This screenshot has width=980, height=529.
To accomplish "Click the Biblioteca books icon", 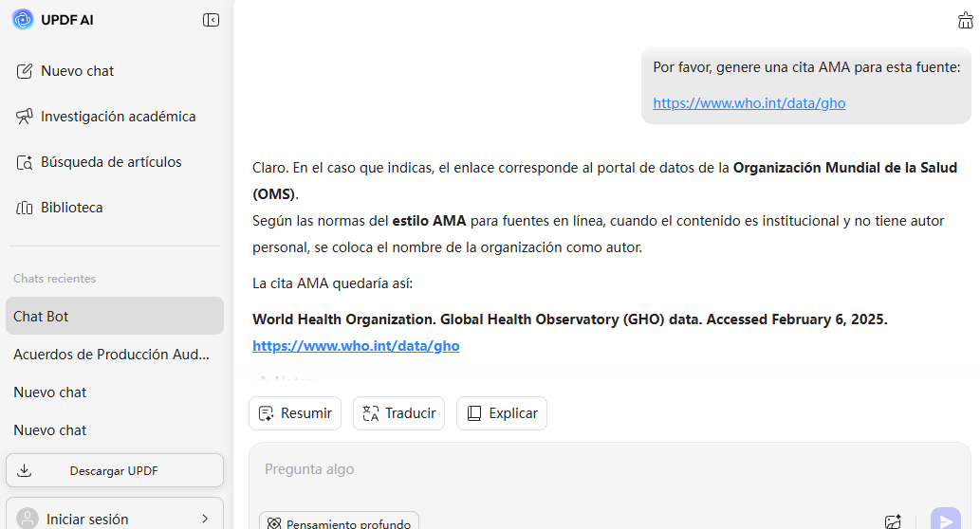I will click(25, 208).
